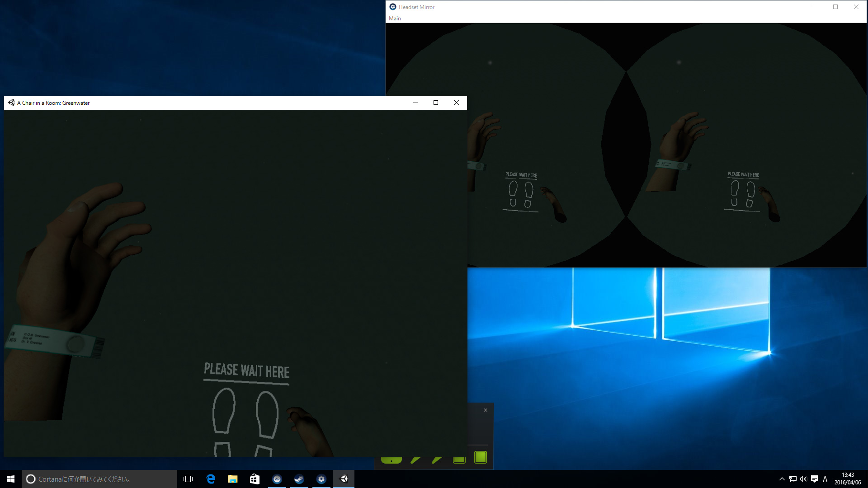The image size is (868, 488).
Task: Click the green base station status icon
Action: click(x=481, y=457)
